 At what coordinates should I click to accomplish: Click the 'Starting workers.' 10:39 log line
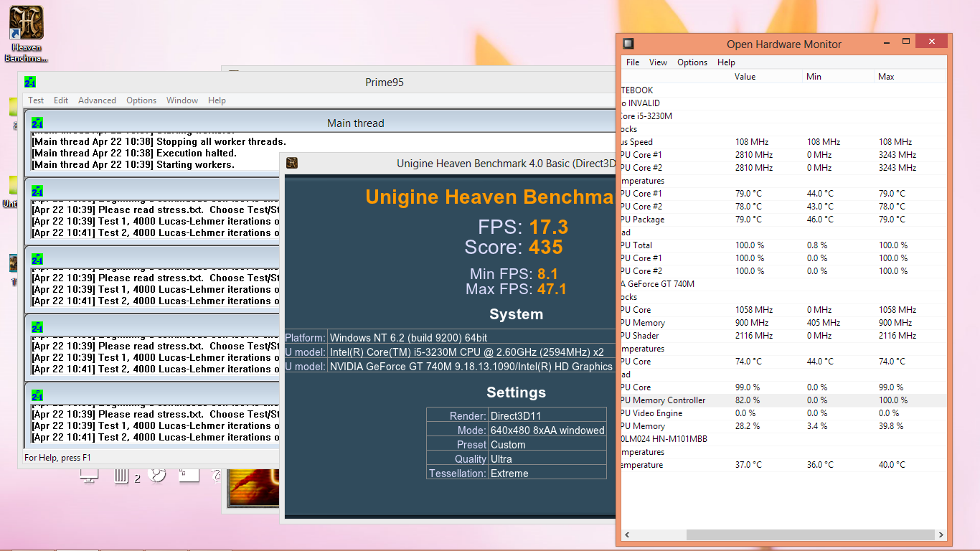[x=133, y=164]
